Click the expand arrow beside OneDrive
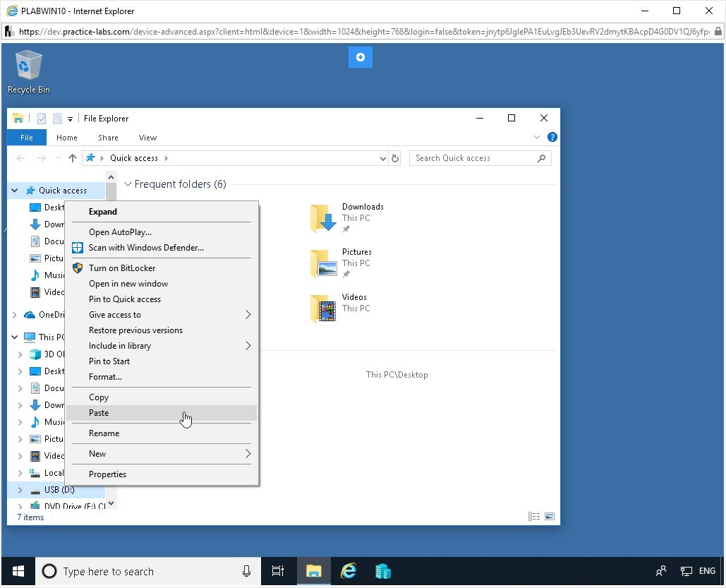The width and height of the screenshot is (726, 588). coord(15,315)
